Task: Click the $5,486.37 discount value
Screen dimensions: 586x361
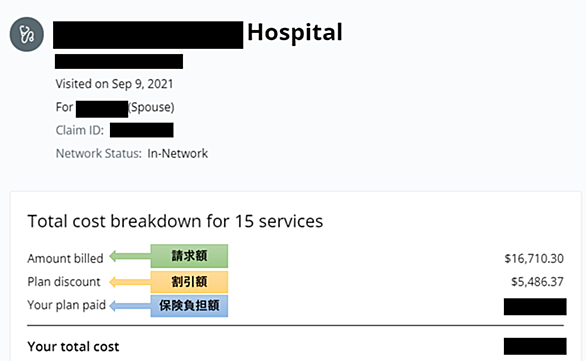Action: [537, 282]
